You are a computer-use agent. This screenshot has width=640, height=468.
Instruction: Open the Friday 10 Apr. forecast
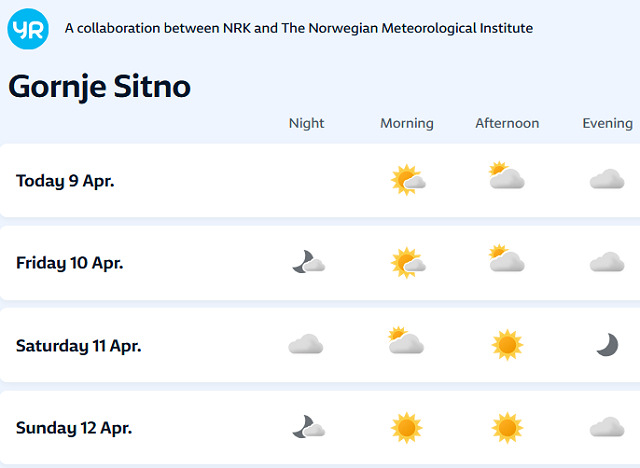(70, 263)
